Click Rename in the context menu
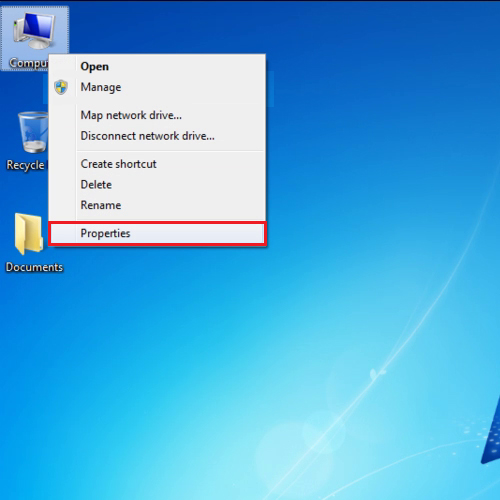The height and width of the screenshot is (500, 500). pos(157,205)
